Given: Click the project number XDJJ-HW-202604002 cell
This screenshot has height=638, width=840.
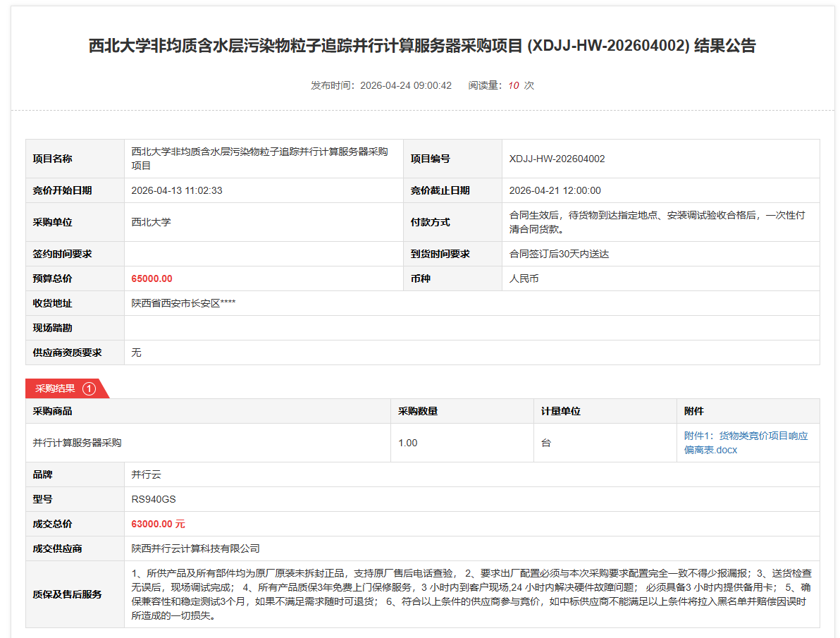Looking at the screenshot, I should tap(557, 159).
